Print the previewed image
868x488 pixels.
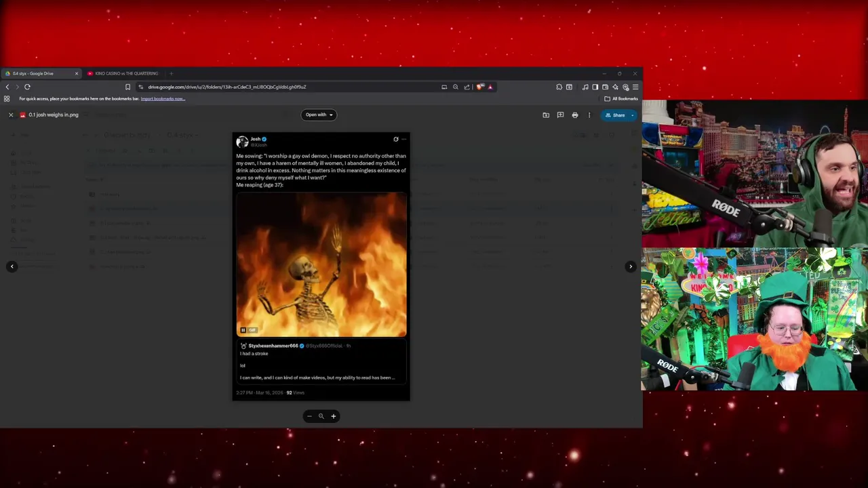tap(575, 115)
